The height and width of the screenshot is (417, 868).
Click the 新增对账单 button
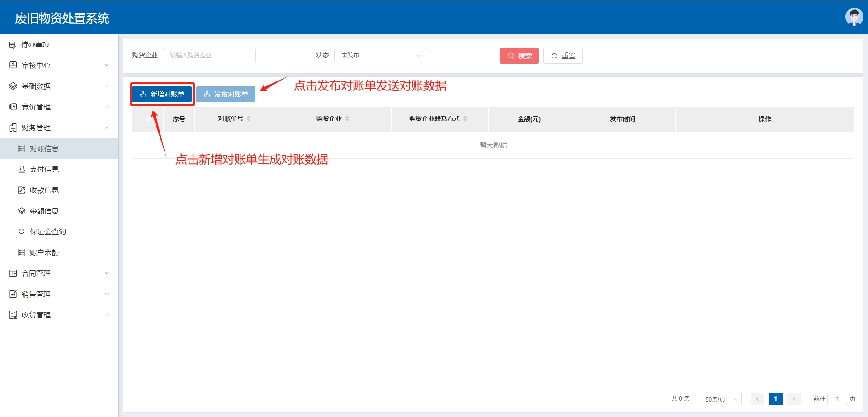[x=162, y=94]
